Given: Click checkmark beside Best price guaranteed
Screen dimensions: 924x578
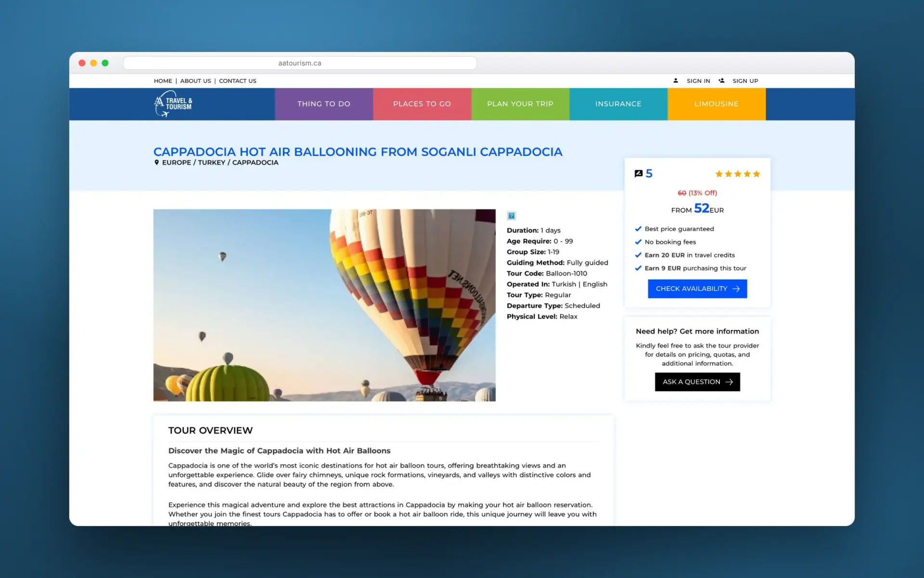Looking at the screenshot, I should pos(638,229).
